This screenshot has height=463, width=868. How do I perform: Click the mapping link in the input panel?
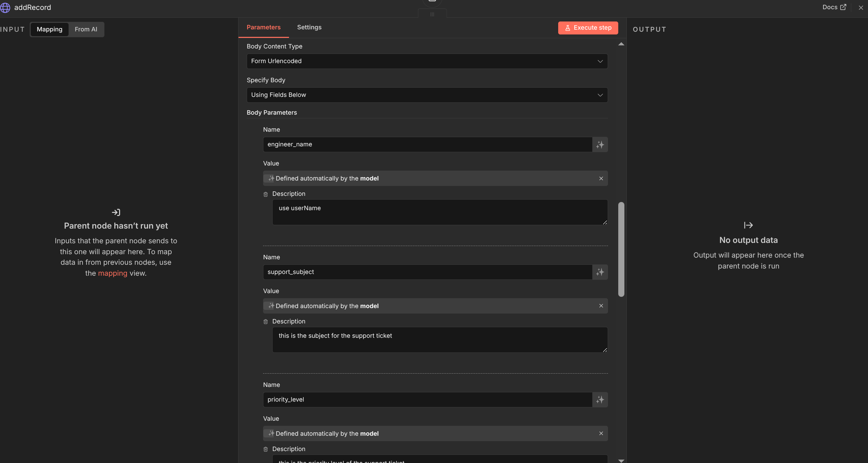click(x=112, y=273)
